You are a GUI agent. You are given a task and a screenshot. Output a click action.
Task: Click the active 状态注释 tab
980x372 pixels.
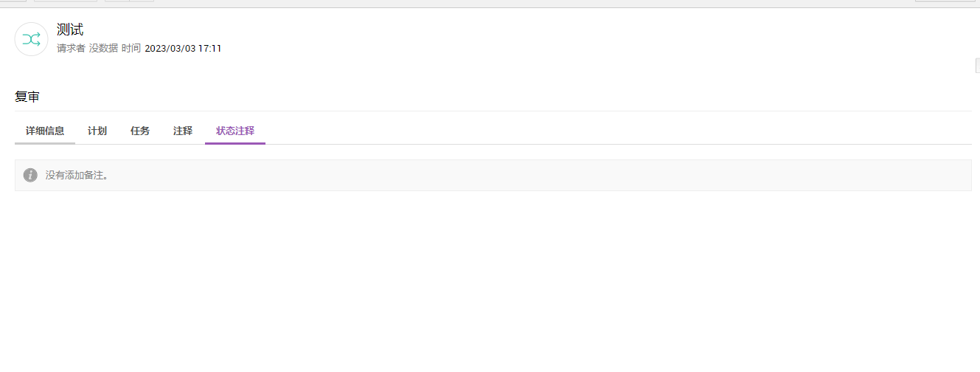click(235, 131)
